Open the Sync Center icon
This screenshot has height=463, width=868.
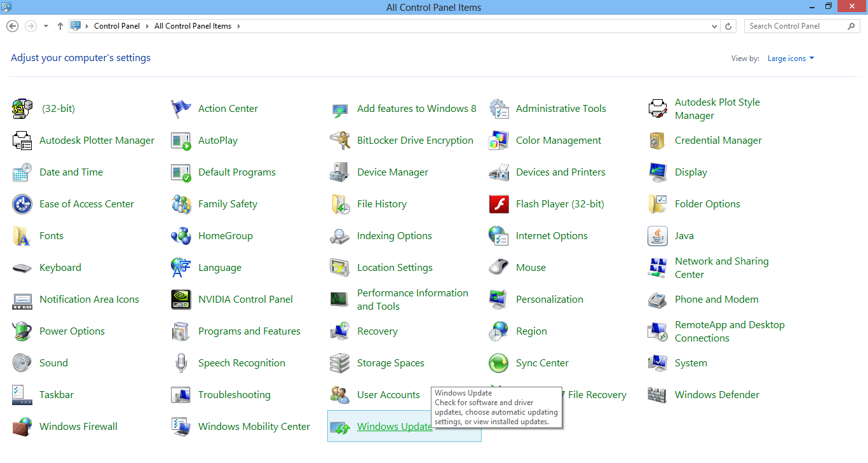pyautogui.click(x=499, y=363)
